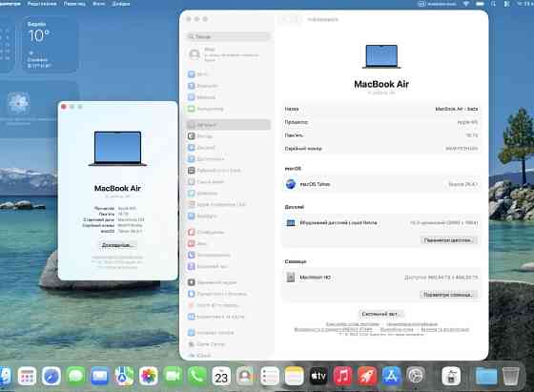534x392 pixels.
Task: Launch Photos from the Dock
Action: click(x=149, y=377)
